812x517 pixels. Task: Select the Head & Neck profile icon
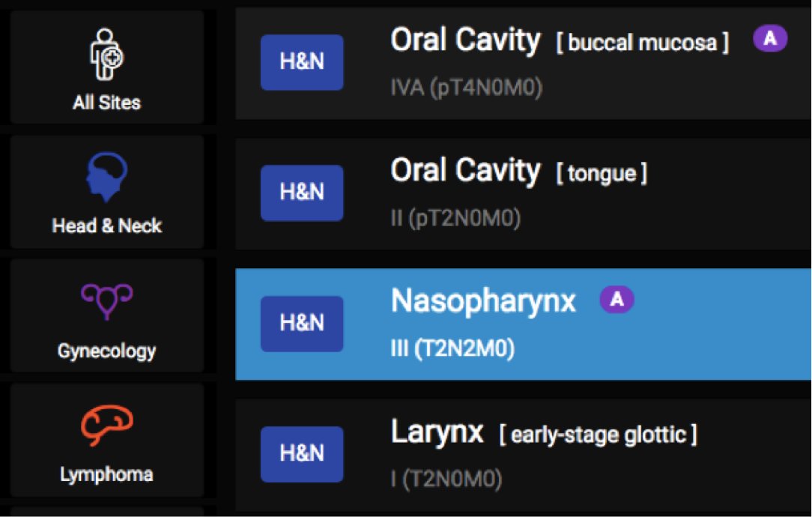(x=107, y=178)
